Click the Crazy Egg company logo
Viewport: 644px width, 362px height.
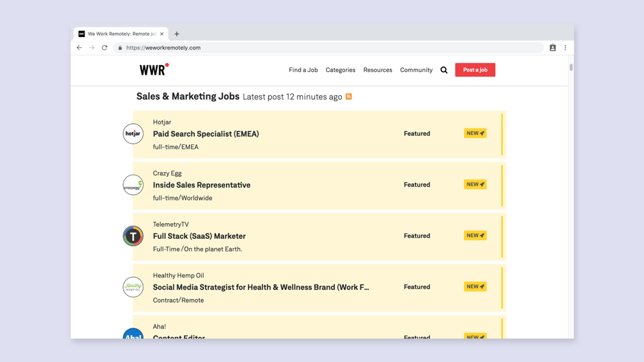click(x=133, y=185)
